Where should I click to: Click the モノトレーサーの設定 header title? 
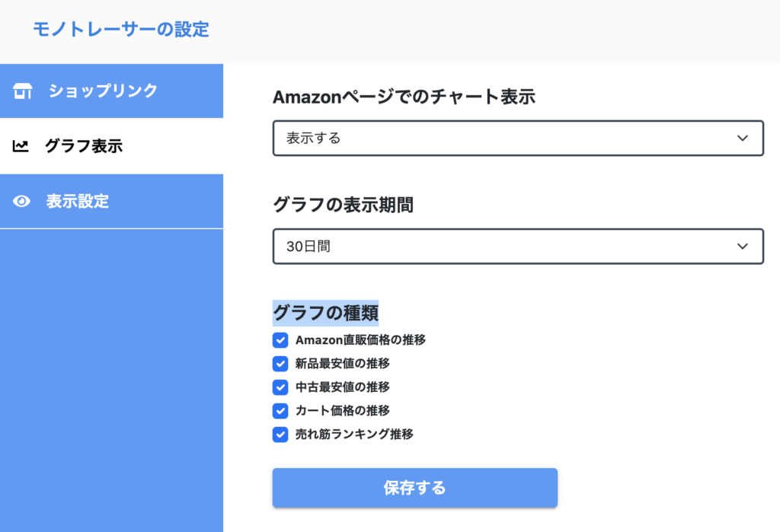pos(120,30)
